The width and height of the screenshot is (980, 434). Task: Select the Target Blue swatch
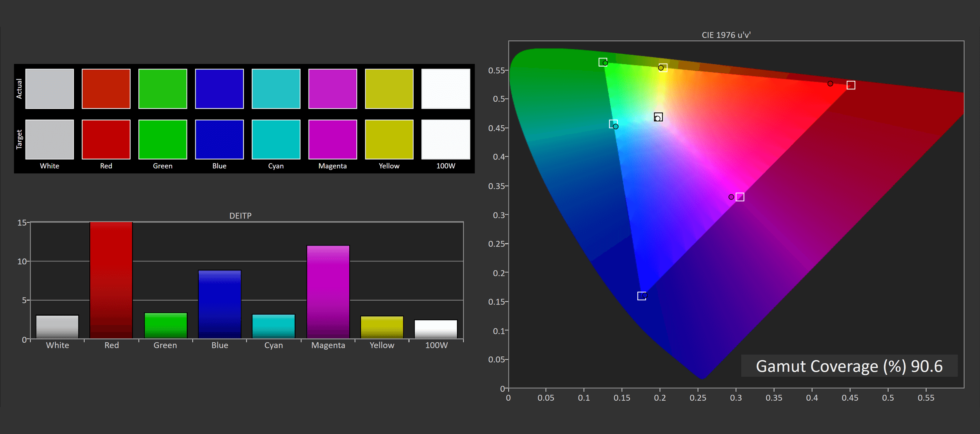click(x=219, y=139)
